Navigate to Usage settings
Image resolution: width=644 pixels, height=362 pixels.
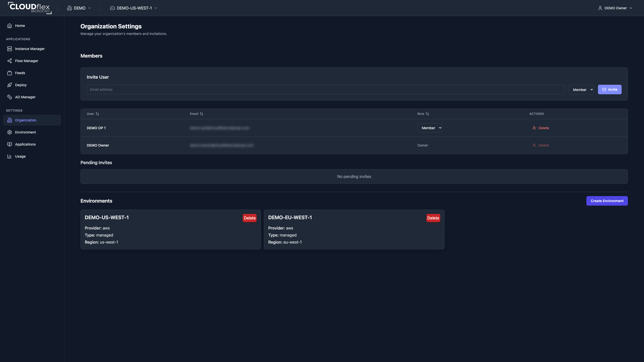click(32, 156)
